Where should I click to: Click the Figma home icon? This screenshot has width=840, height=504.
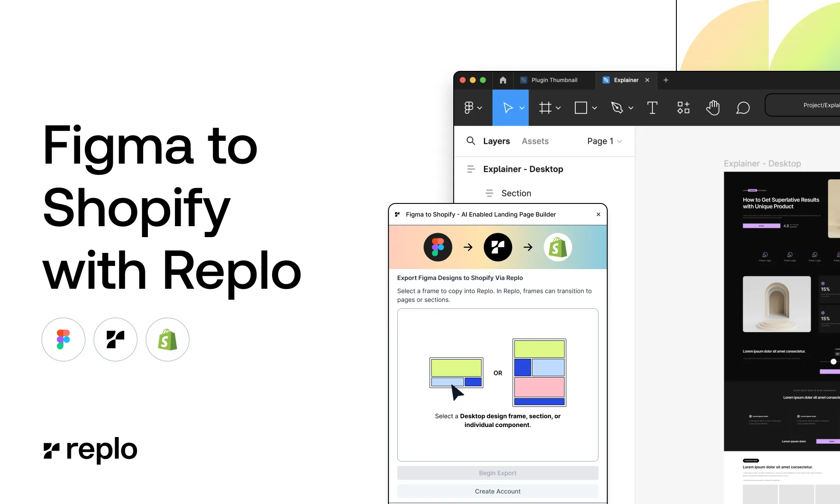pyautogui.click(x=503, y=80)
